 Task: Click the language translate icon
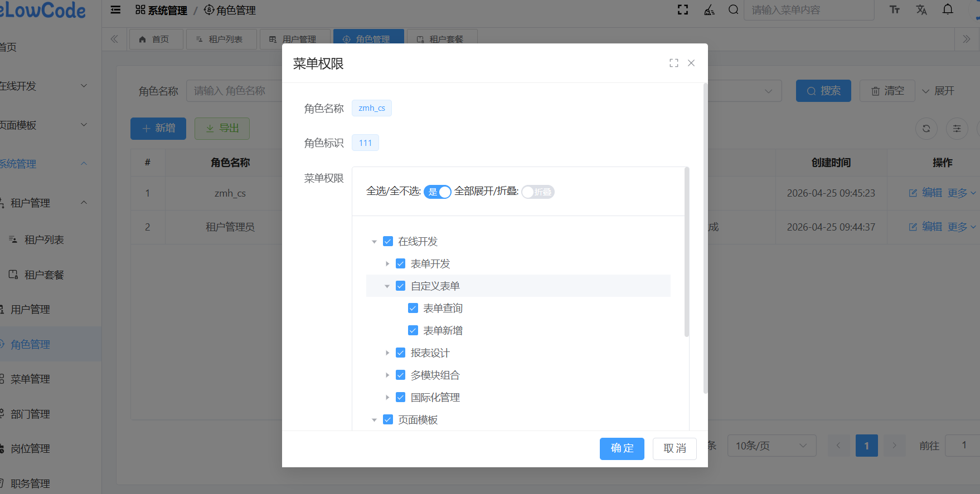[x=921, y=10]
